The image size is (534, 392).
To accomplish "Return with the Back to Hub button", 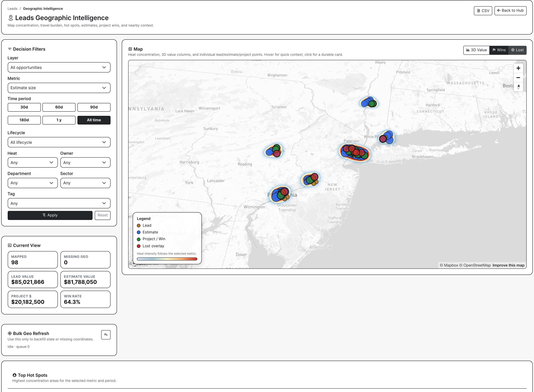I will (x=510, y=11).
